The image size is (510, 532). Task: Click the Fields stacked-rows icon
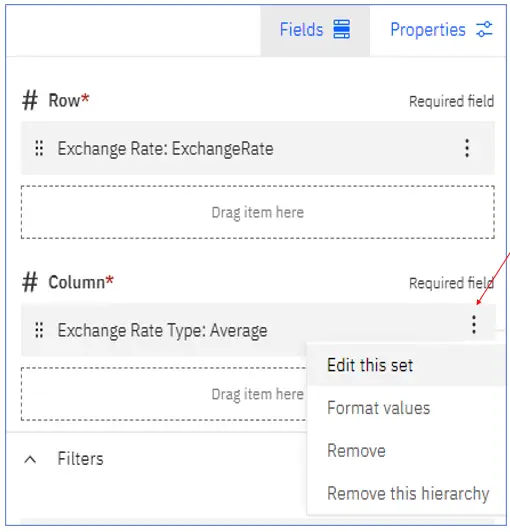pos(341,29)
